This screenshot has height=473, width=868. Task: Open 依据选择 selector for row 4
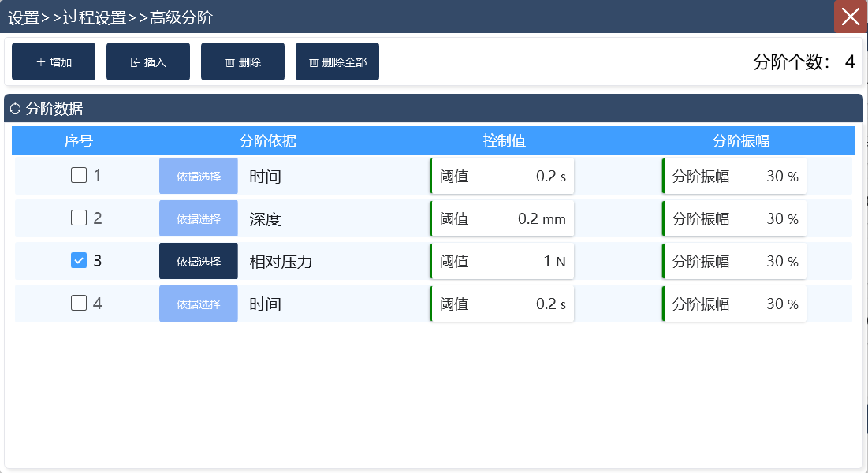point(199,304)
